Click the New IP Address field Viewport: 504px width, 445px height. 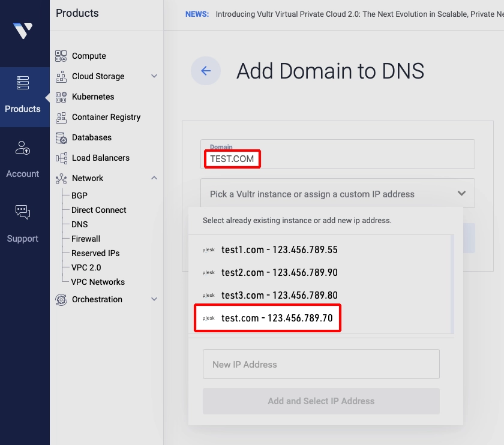click(x=321, y=364)
